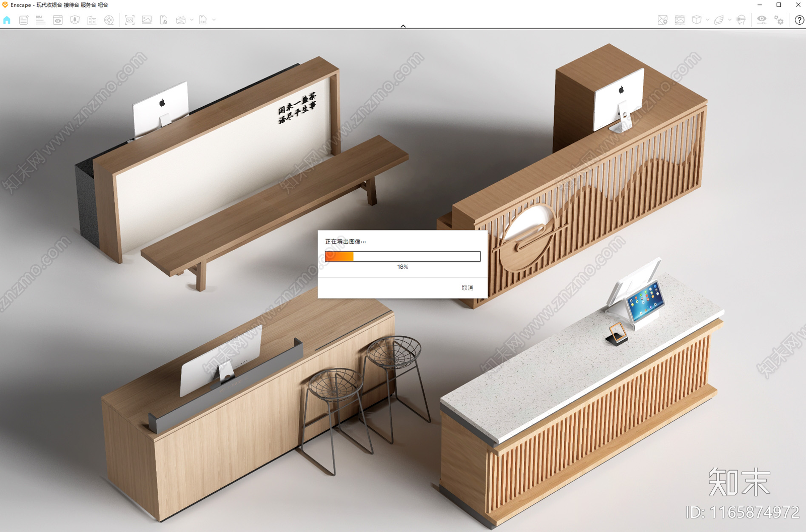806x532 pixels.
Task: Expand the 360 panorama dropdown arrow
Action: coord(191,20)
